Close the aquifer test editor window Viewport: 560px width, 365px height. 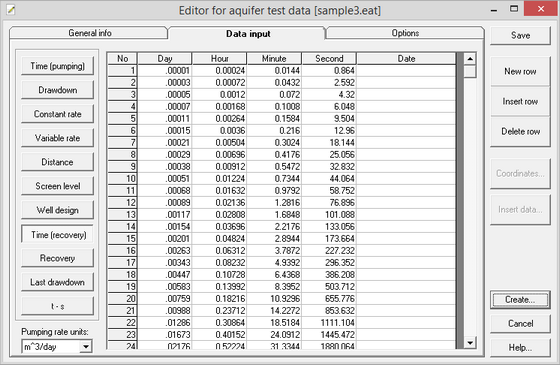pyautogui.click(x=541, y=9)
